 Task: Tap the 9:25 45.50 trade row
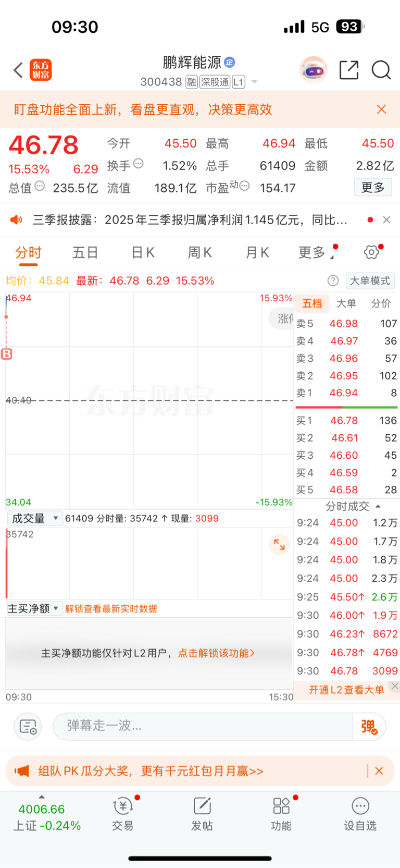[x=347, y=597]
